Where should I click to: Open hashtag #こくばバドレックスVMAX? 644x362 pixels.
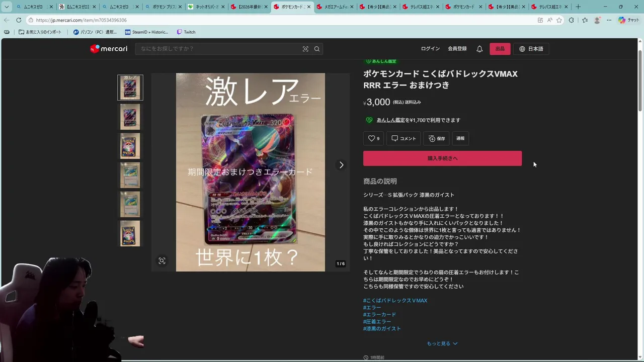[x=395, y=301]
